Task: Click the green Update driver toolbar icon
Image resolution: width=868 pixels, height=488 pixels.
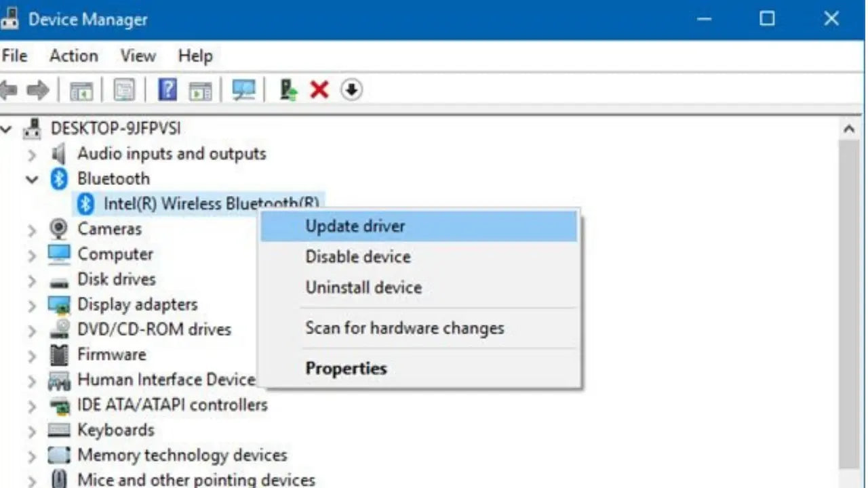Action: pyautogui.click(x=289, y=89)
